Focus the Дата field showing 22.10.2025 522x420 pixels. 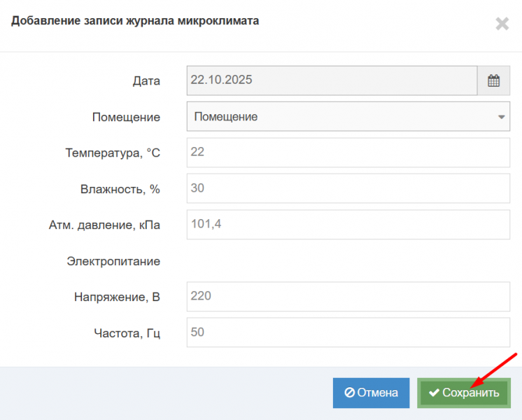[x=332, y=80]
